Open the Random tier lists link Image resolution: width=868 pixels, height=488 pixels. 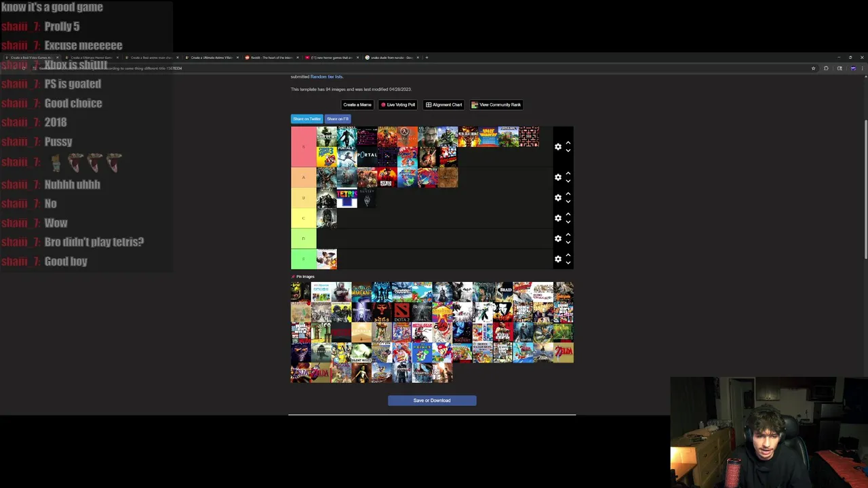(326, 77)
